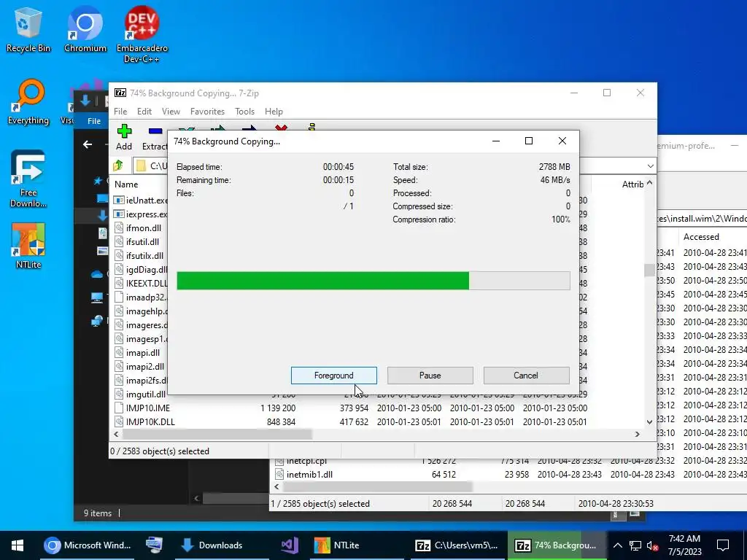Click the OneDrive cloud icon in Explorer sidebar

click(x=97, y=274)
